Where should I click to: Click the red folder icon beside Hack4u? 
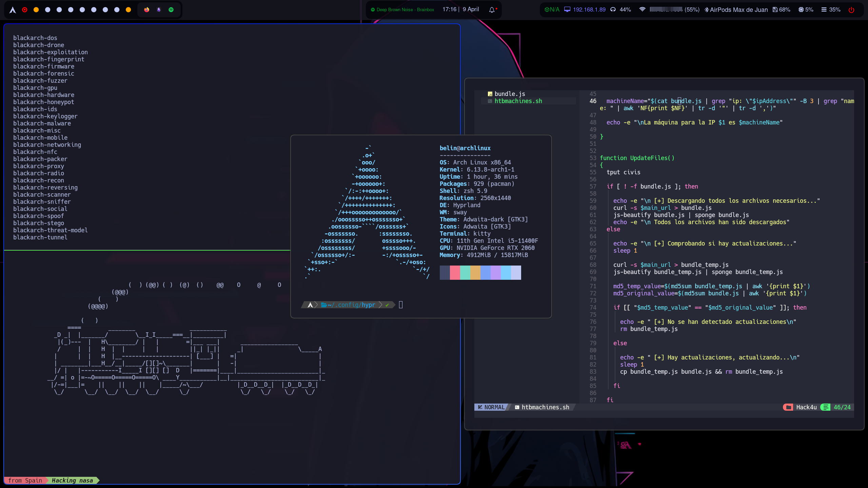click(x=788, y=407)
